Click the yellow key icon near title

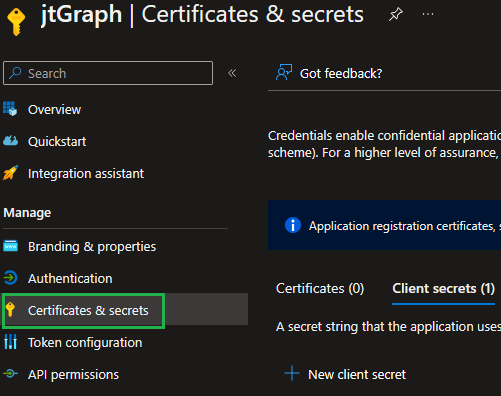tap(16, 21)
